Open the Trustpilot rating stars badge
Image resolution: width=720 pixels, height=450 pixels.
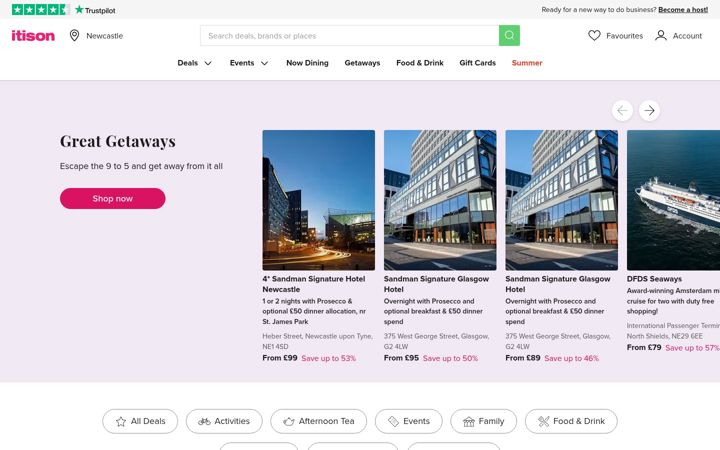[x=41, y=10]
